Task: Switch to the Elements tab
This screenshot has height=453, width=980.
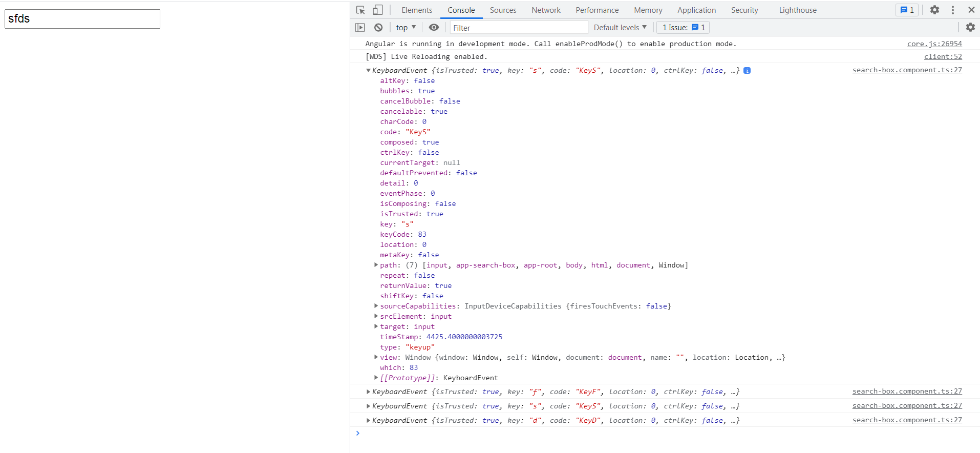Action: 417,10
